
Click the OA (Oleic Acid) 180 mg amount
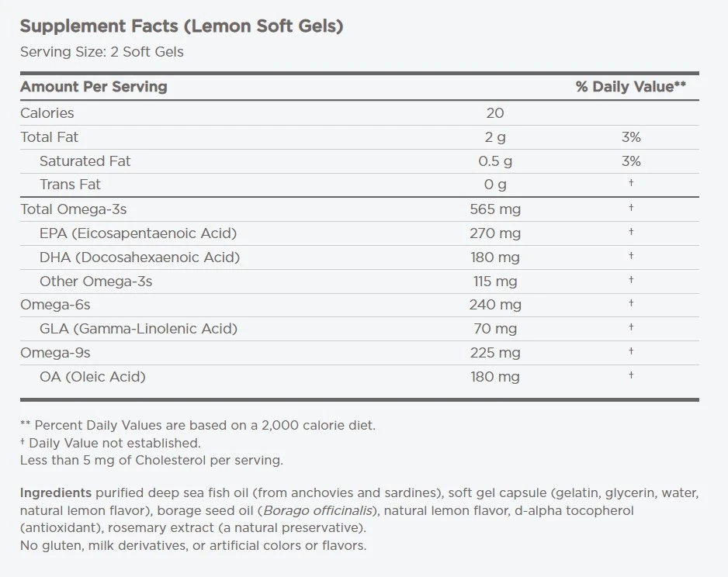(x=495, y=376)
